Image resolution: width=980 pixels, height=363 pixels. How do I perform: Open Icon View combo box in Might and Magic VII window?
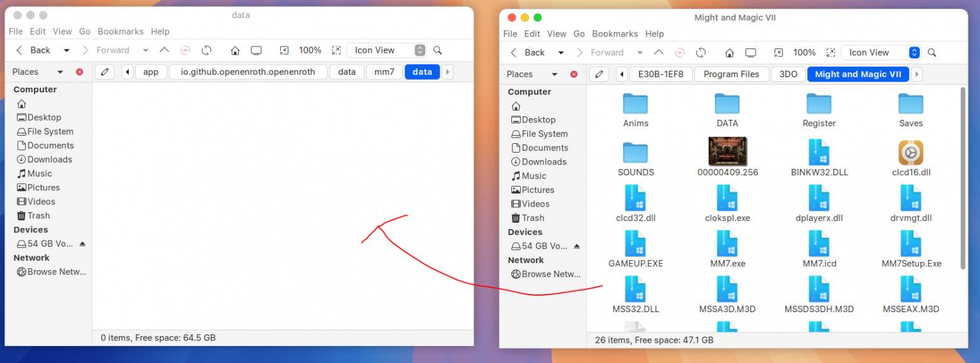[x=881, y=53]
